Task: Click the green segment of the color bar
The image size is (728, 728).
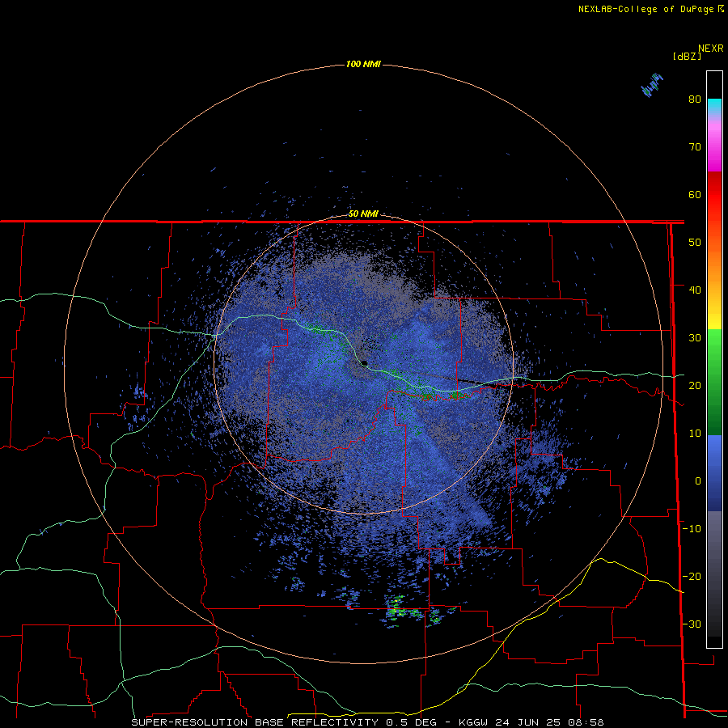Action: pos(714,382)
